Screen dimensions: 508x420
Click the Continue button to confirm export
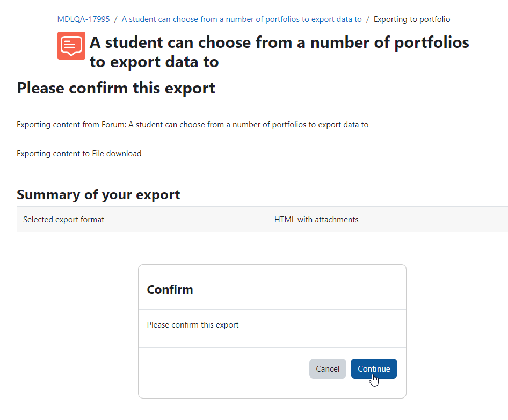pos(374,369)
